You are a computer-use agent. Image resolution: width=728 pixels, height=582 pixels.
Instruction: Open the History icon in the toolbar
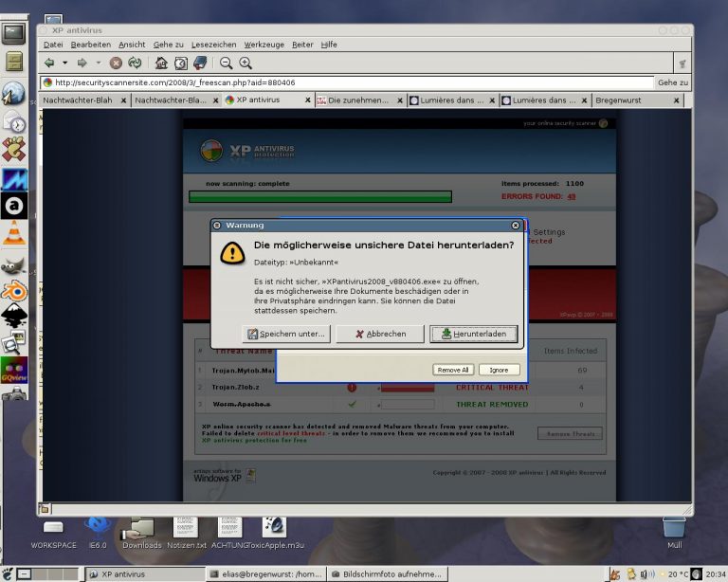pos(181,64)
